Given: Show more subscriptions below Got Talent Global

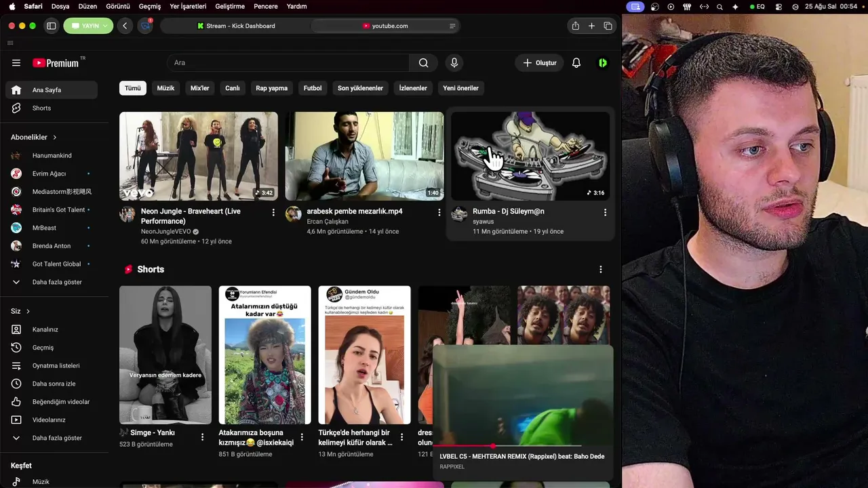Looking at the screenshot, I should pos(52,282).
